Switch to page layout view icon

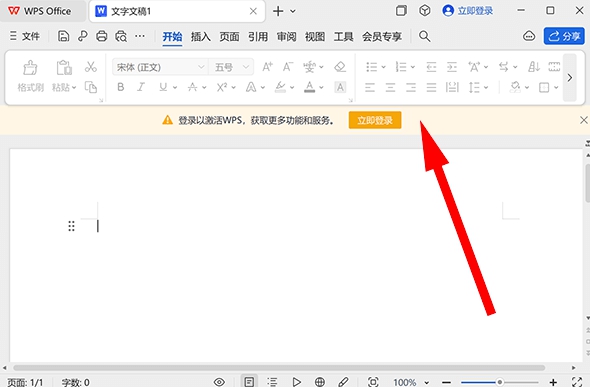click(249, 382)
